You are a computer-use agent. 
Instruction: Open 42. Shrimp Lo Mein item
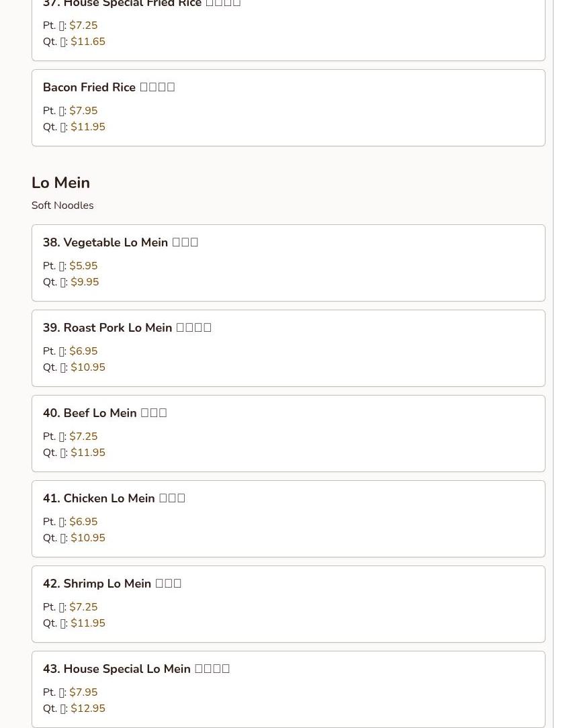click(288, 604)
